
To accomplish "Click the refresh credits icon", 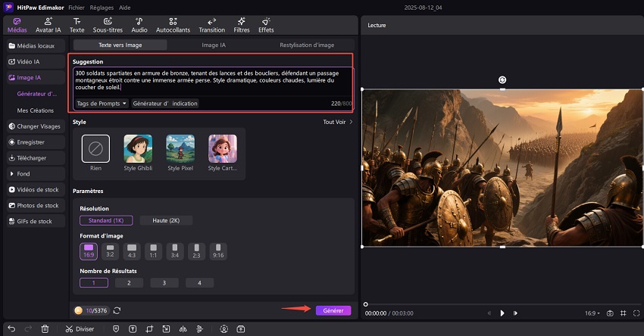I will coord(117,310).
